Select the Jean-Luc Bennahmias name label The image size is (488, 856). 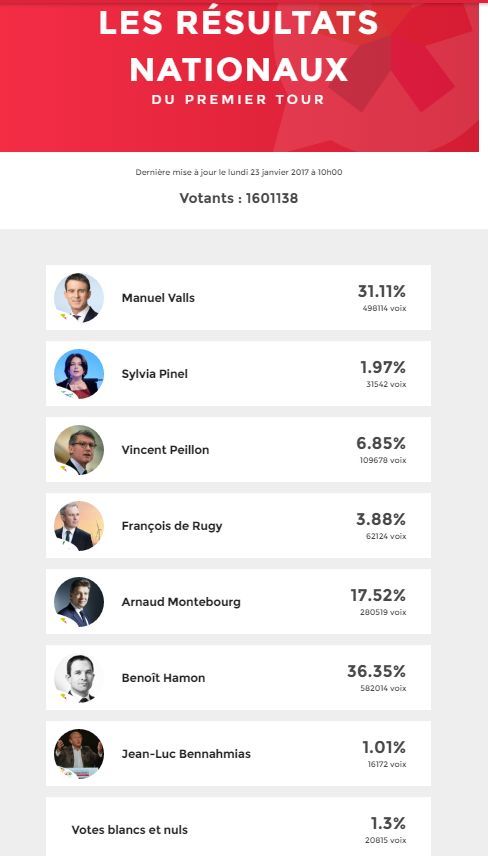click(186, 754)
